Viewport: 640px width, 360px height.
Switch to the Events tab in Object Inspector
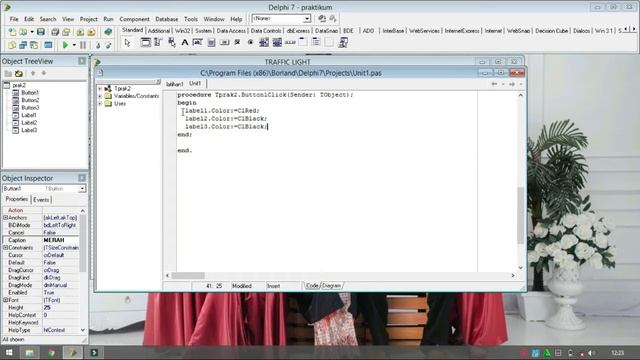(x=41, y=200)
